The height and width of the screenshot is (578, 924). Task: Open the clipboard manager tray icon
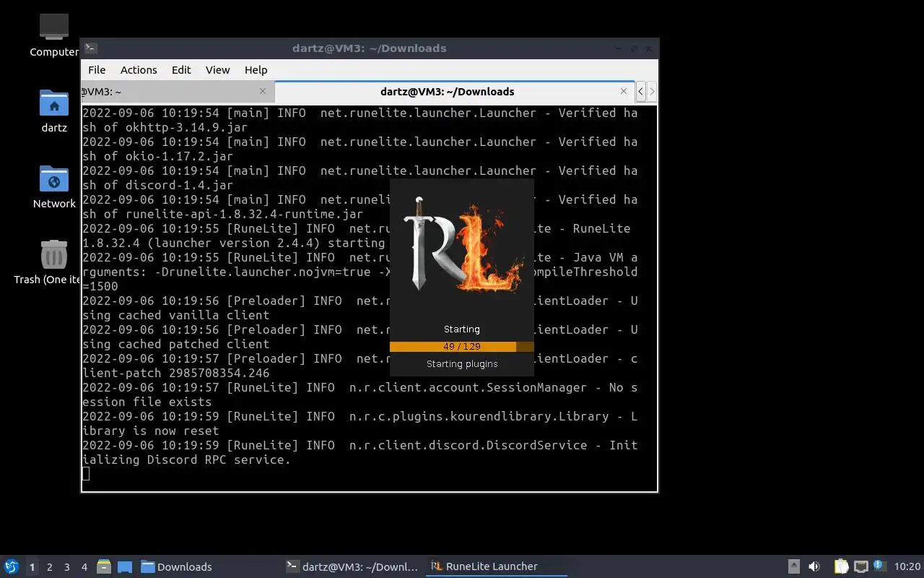click(x=842, y=566)
